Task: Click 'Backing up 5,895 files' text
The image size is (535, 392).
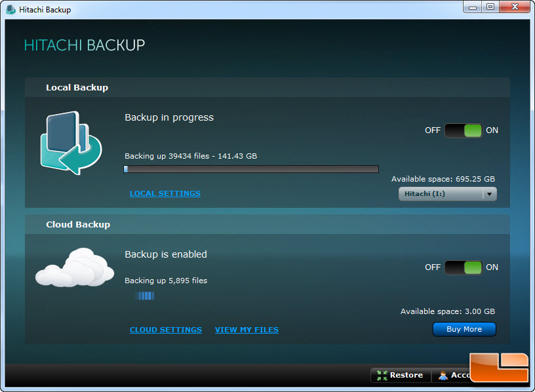Action: click(x=166, y=281)
